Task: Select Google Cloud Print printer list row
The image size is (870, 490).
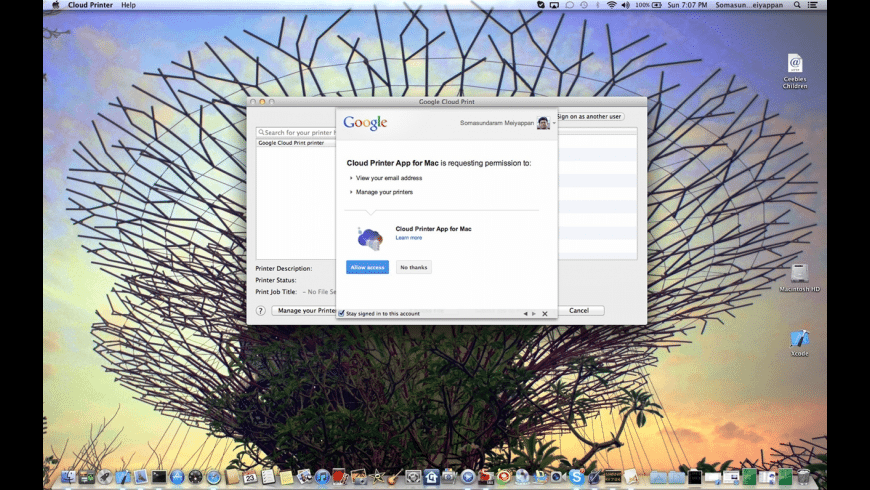Action: tap(296, 143)
